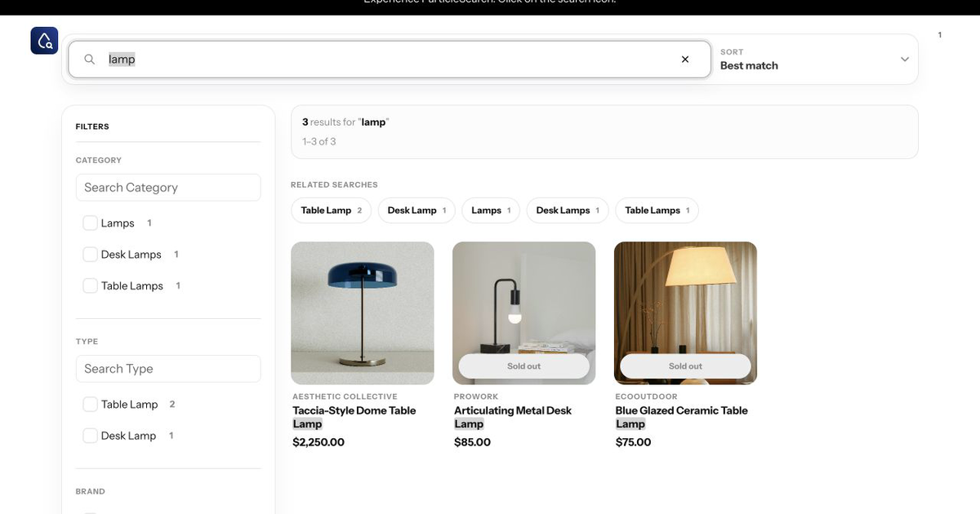Screen dimensions: 980x514
Task: Open the ceramic table lamp image
Action: point(685,313)
